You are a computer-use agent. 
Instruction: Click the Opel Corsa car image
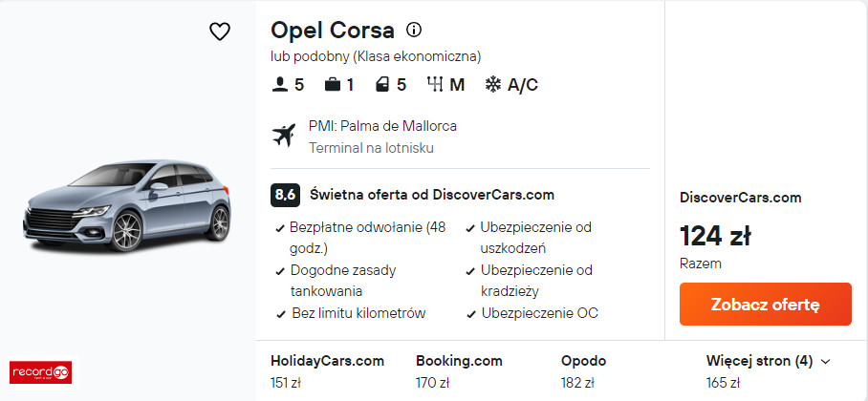127,204
